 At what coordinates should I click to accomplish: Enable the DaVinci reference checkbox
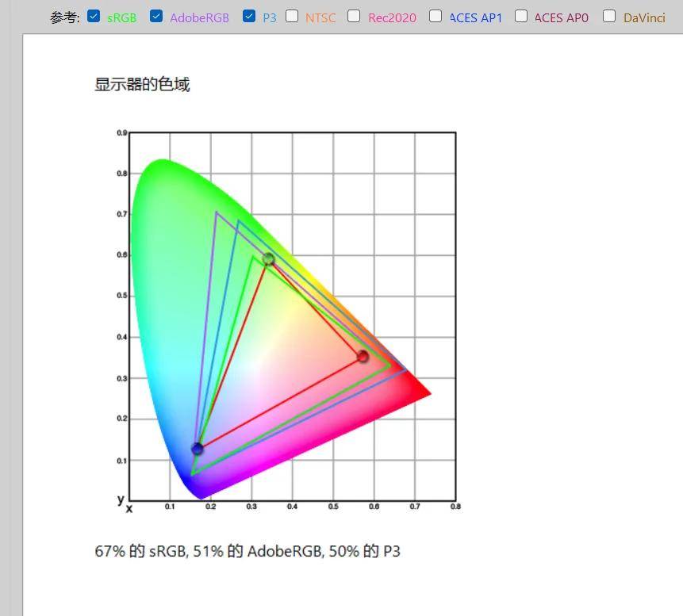pyautogui.click(x=609, y=16)
